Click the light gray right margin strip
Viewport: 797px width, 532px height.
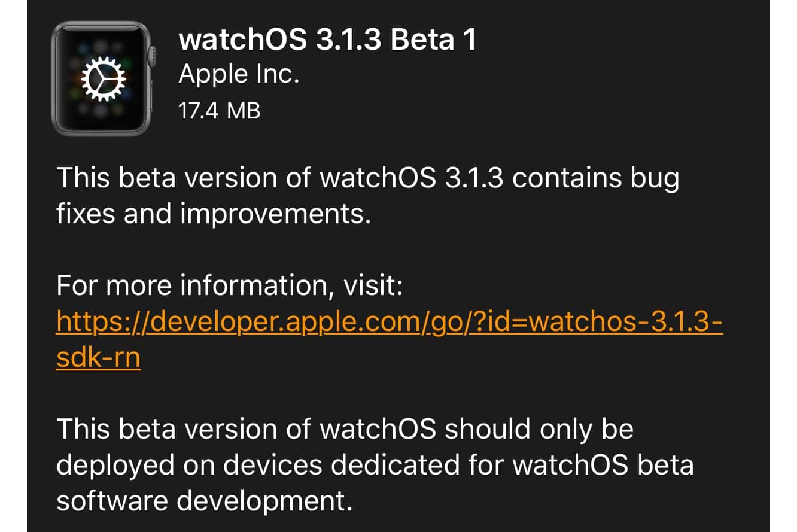pyautogui.click(x=783, y=266)
